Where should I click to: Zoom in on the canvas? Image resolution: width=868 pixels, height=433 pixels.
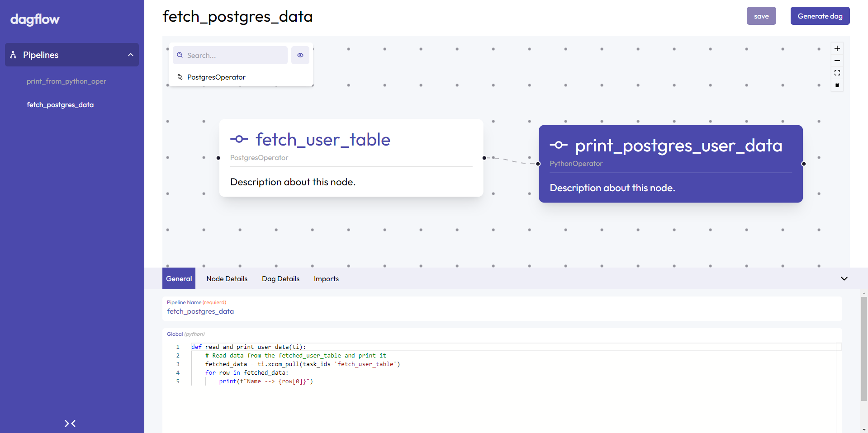837,48
